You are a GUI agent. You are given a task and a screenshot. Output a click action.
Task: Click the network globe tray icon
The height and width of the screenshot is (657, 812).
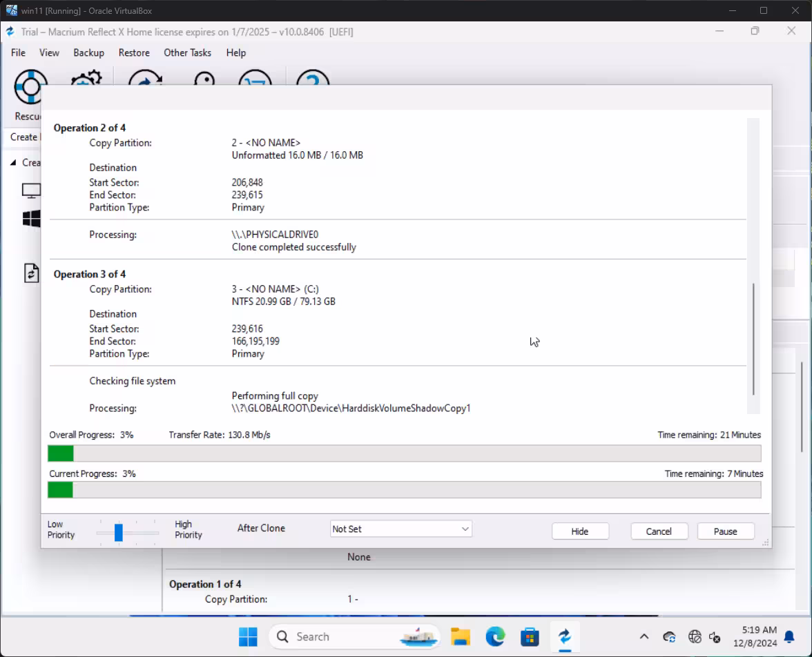coord(695,637)
